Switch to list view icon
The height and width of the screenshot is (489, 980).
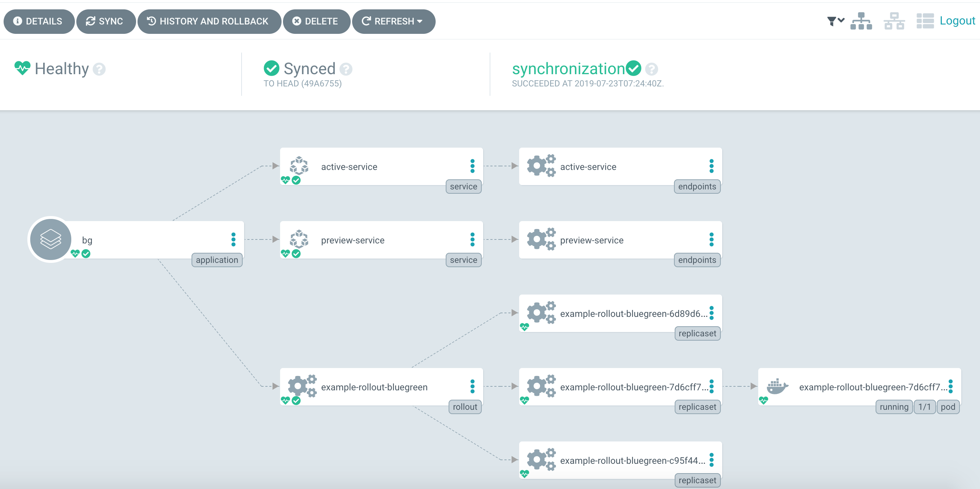925,21
